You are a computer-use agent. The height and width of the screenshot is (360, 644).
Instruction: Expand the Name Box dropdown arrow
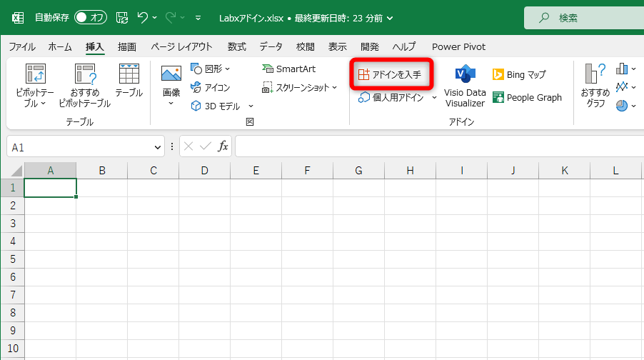click(157, 147)
